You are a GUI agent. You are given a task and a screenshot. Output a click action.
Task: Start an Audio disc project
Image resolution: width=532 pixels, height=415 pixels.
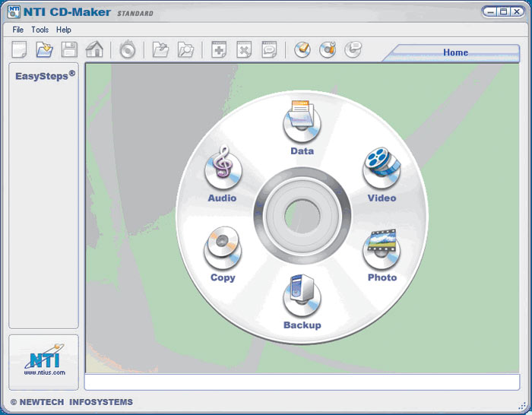[223, 168]
